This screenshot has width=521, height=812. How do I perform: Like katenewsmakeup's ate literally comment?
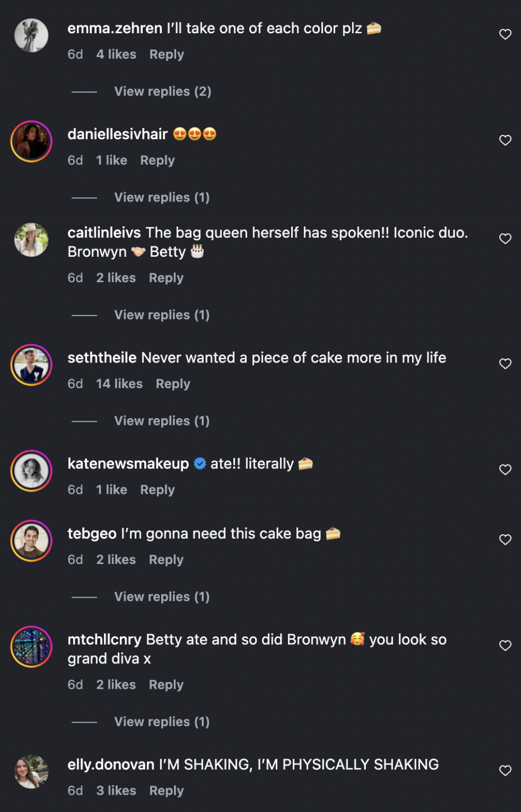[x=505, y=469]
